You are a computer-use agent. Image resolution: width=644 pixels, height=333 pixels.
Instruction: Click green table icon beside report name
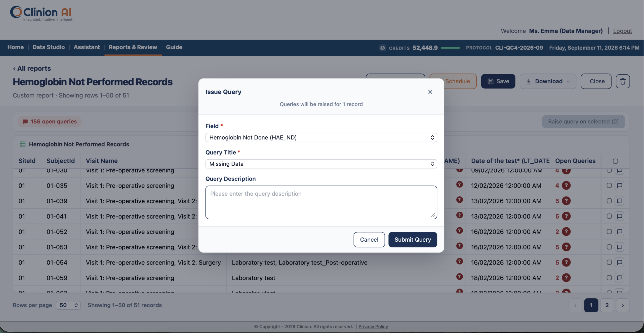coord(22,144)
